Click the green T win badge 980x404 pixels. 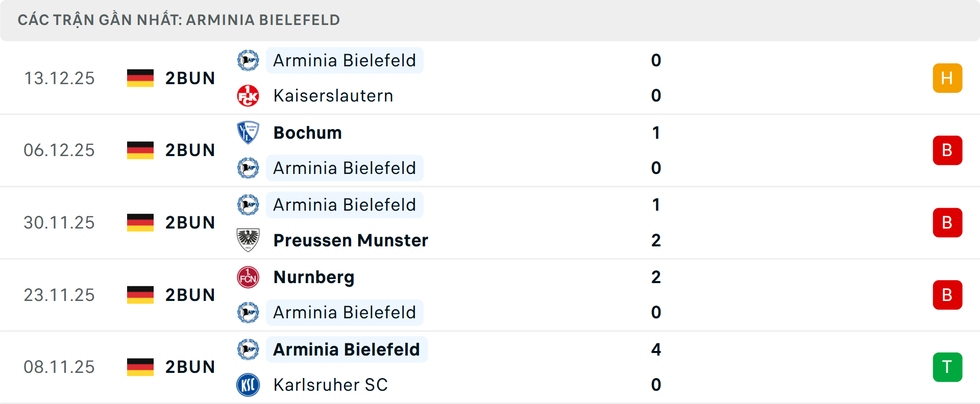(x=947, y=367)
